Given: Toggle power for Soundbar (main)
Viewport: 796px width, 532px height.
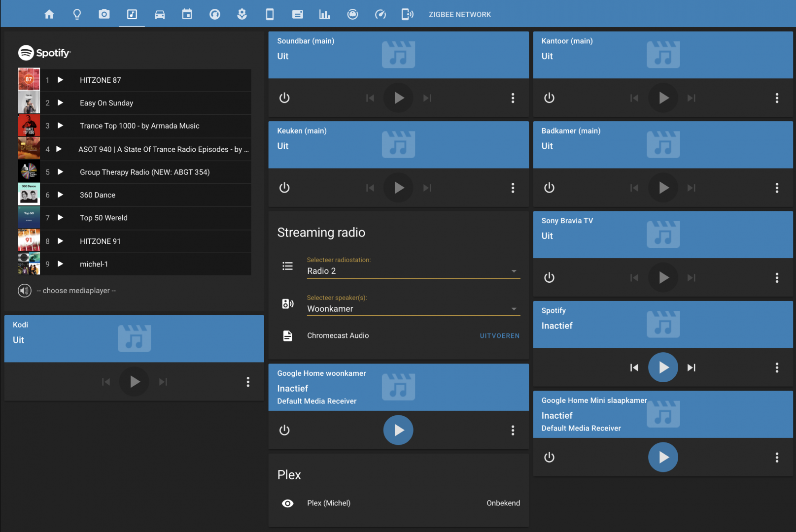Looking at the screenshot, I should click(x=284, y=98).
